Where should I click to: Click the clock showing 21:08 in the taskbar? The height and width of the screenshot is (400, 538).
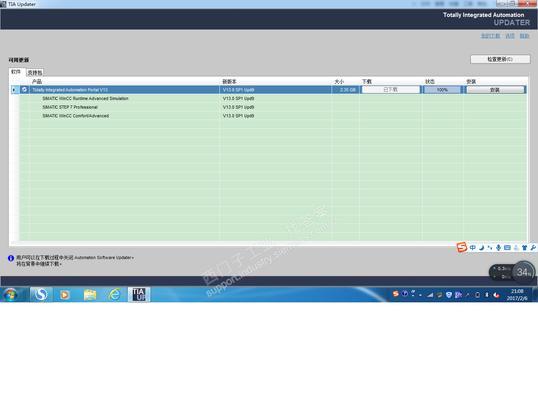point(517,295)
